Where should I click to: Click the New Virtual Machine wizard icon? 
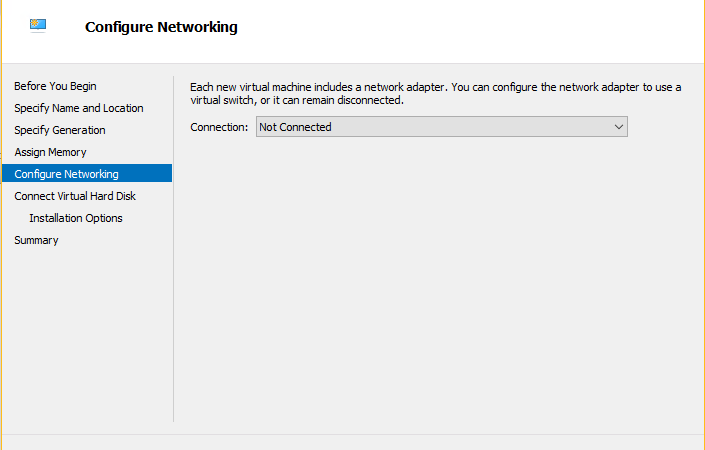[x=38, y=25]
